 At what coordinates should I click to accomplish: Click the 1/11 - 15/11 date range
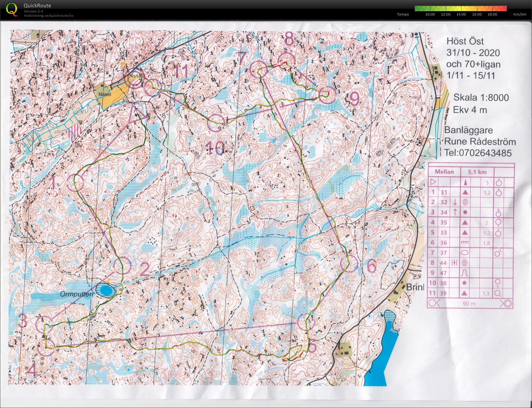[471, 75]
